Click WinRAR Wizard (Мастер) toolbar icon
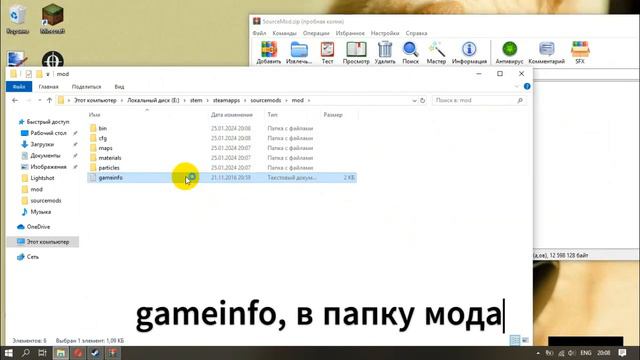The height and width of the screenshot is (360, 640). 436,53
